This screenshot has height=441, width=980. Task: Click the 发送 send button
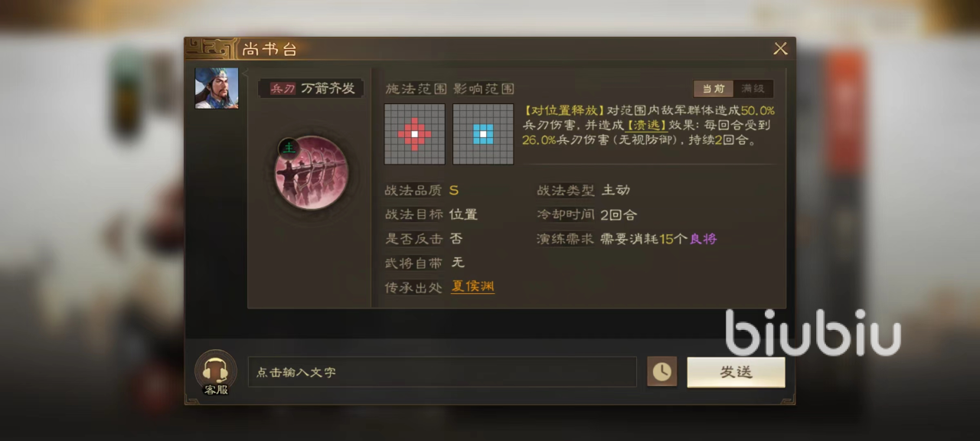(x=736, y=372)
